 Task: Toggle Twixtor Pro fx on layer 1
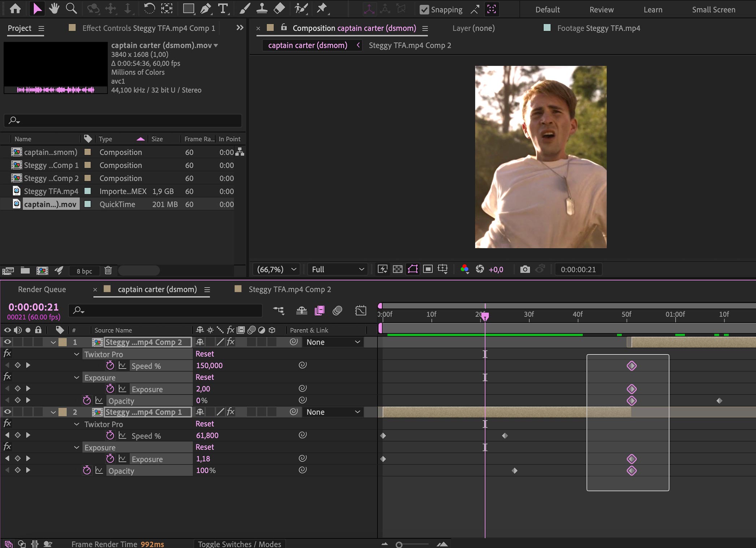tap(7, 353)
